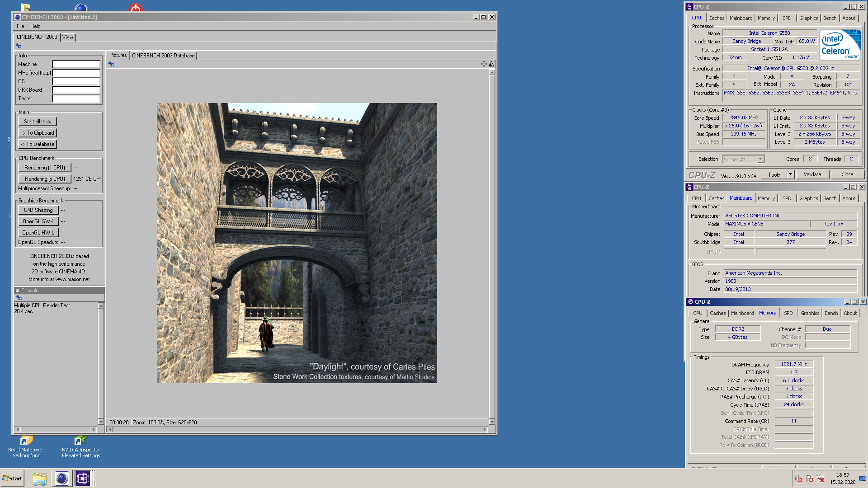
Task: Open the Help menu in Cinebench
Action: (35, 26)
